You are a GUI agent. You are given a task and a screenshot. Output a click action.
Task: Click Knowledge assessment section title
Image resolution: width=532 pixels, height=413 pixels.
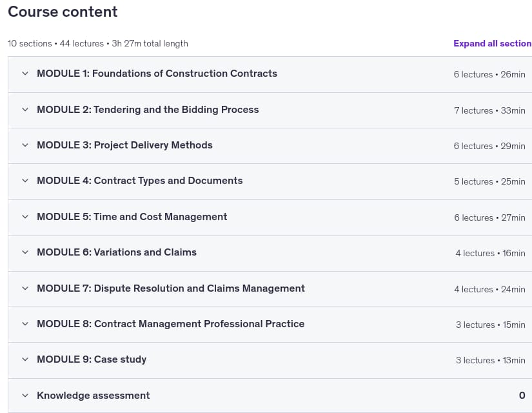point(94,396)
